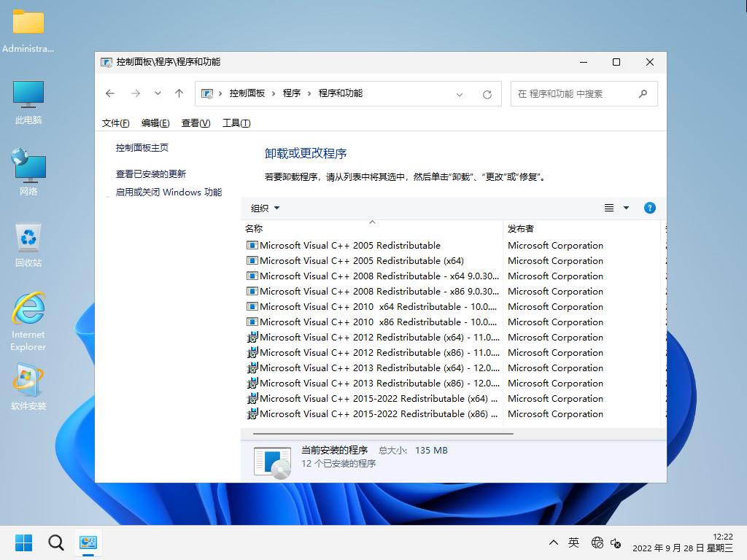
Task: Click the horizontal scrollbar under program list
Action: tap(379, 433)
